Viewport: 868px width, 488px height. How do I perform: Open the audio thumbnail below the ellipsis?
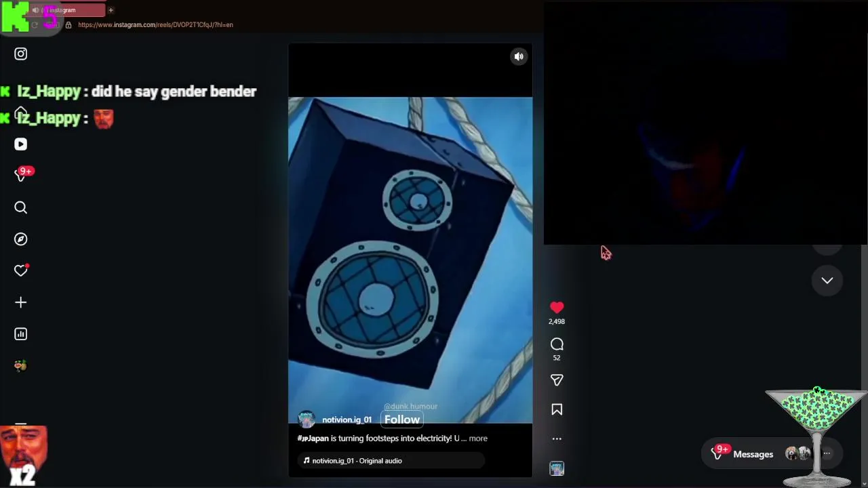pyautogui.click(x=557, y=468)
